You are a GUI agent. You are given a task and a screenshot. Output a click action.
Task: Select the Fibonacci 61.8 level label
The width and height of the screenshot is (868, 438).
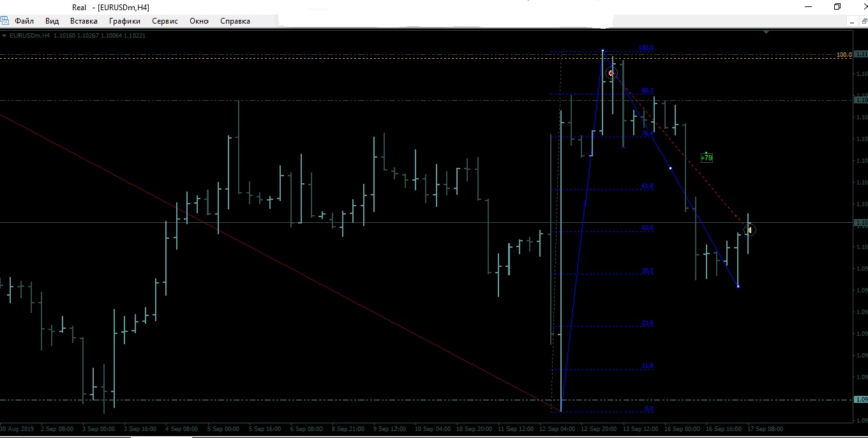tap(647, 186)
